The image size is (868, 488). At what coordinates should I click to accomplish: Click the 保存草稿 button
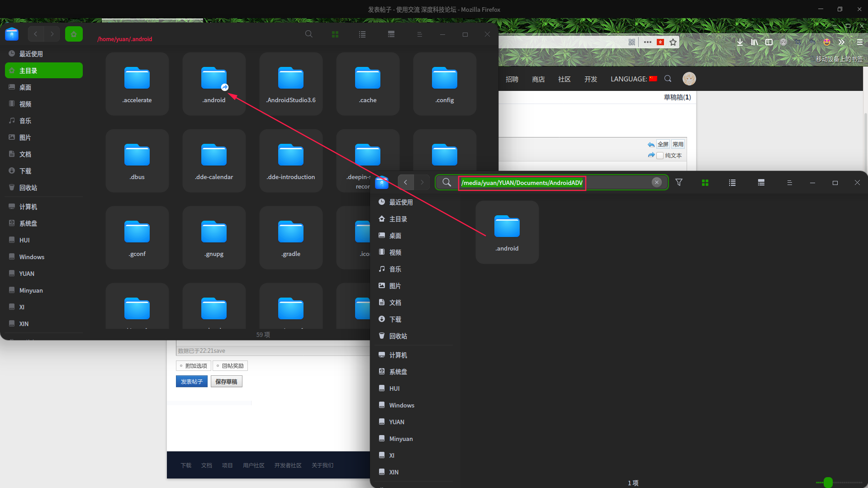tap(226, 382)
